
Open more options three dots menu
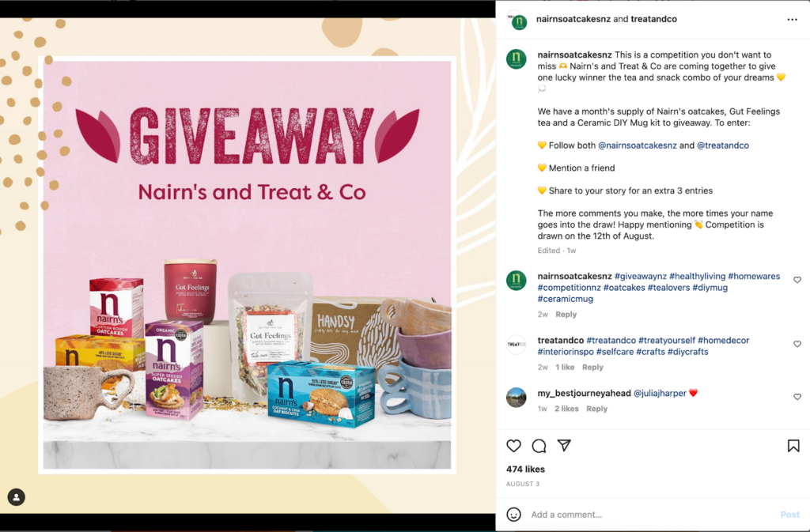(792, 20)
